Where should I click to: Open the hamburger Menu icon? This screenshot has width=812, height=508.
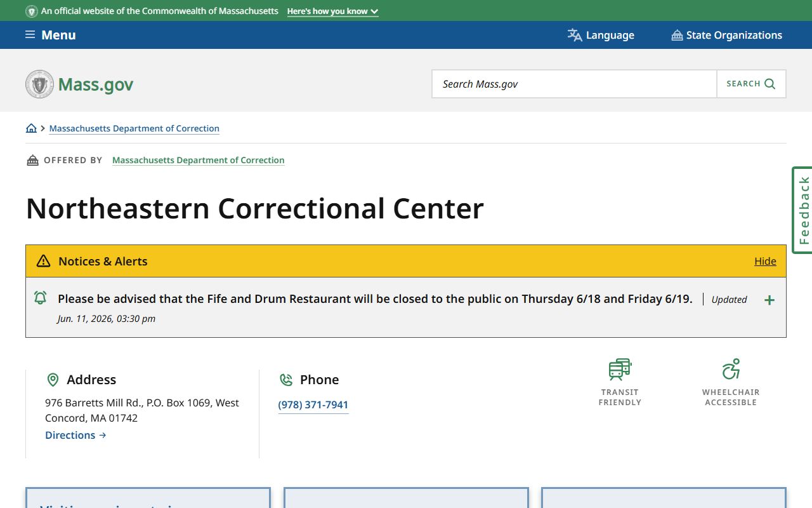coord(30,35)
